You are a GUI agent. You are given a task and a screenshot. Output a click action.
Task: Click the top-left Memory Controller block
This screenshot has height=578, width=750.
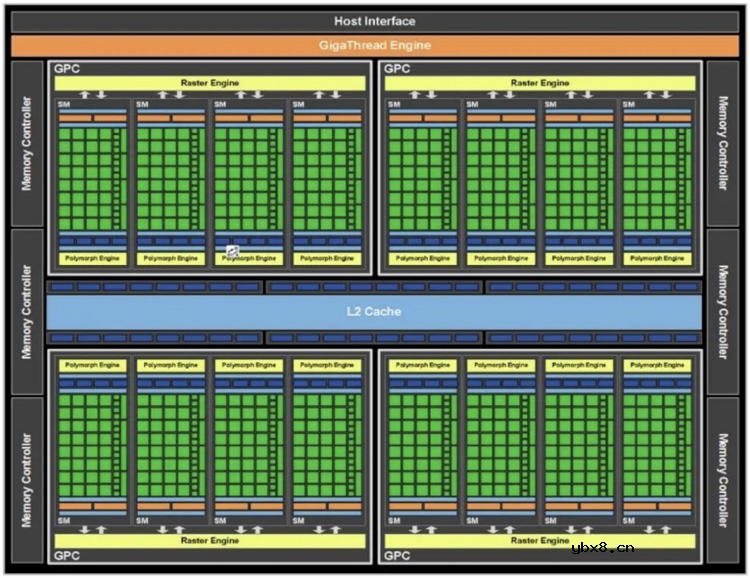pyautogui.click(x=26, y=143)
